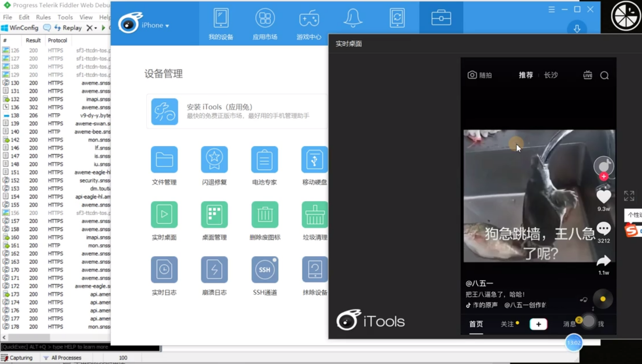Open the SSH通道 tunnel tool
The image size is (642, 364).
click(265, 270)
